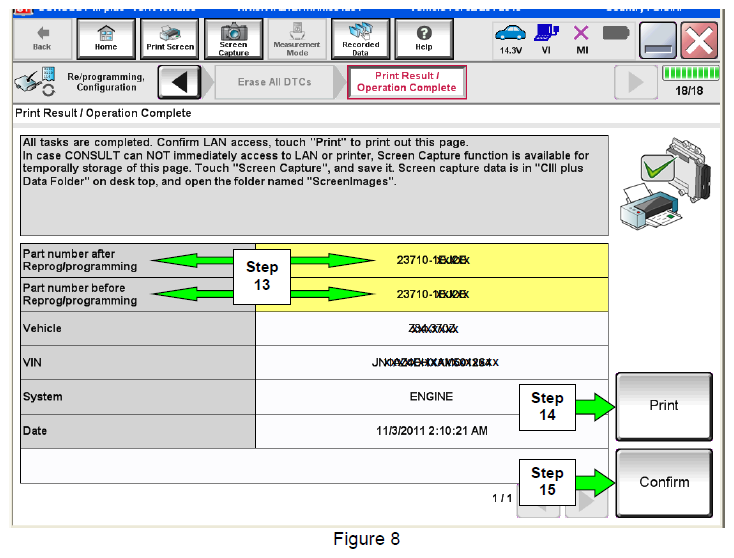Click the vehicle battery voltage 14.3V icon
Viewport: 734px width, 558px height.
pos(511,38)
